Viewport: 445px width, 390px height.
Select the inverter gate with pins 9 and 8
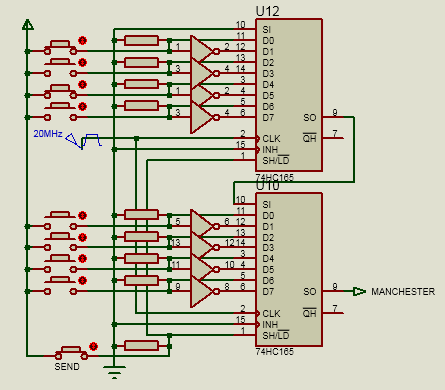coord(204,291)
